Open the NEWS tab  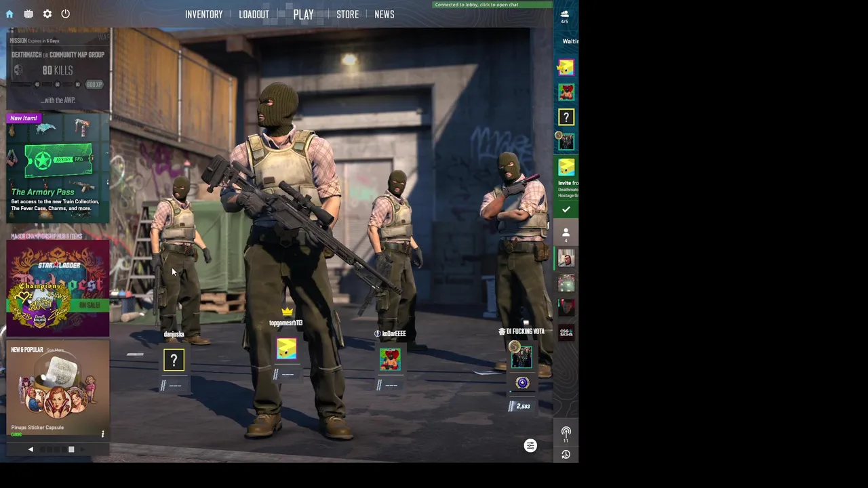pos(384,14)
